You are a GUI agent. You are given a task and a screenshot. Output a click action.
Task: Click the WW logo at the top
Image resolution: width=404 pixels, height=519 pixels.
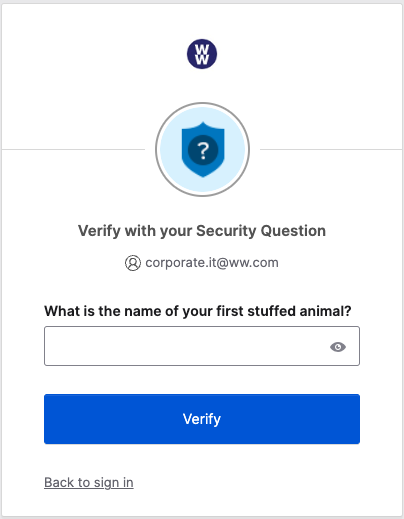202,54
